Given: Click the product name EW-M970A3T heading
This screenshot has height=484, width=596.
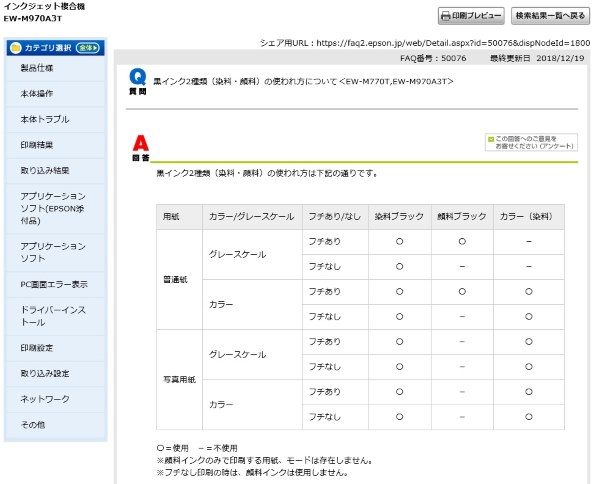Looking at the screenshot, I should 33,18.
